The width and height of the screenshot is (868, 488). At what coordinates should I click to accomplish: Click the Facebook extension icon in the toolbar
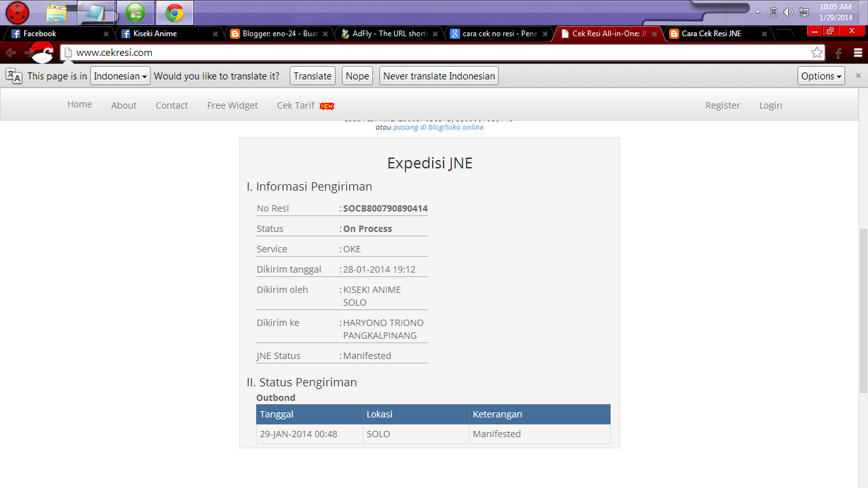pos(838,53)
